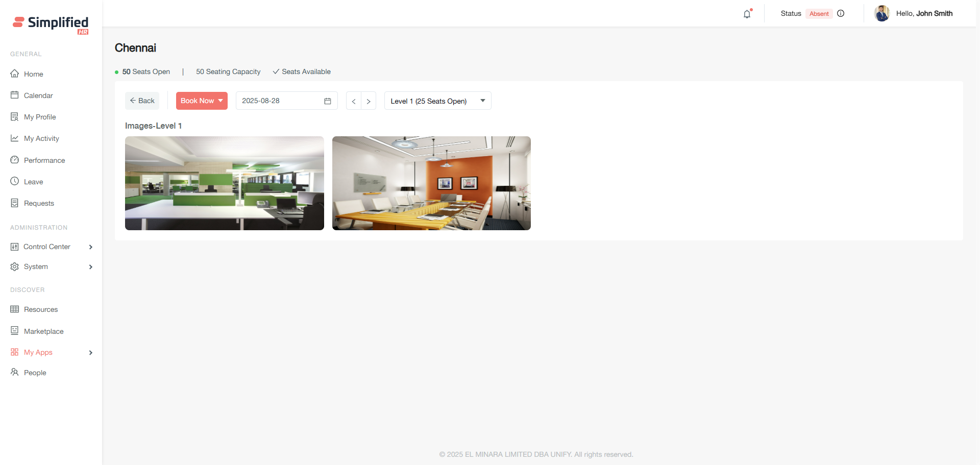Click the status info icon
This screenshot has height=465, width=980.
(841, 14)
